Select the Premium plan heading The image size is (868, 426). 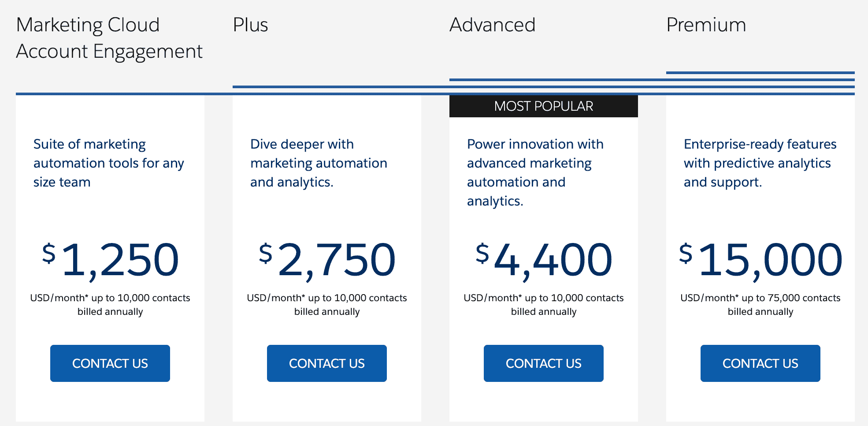706,25
